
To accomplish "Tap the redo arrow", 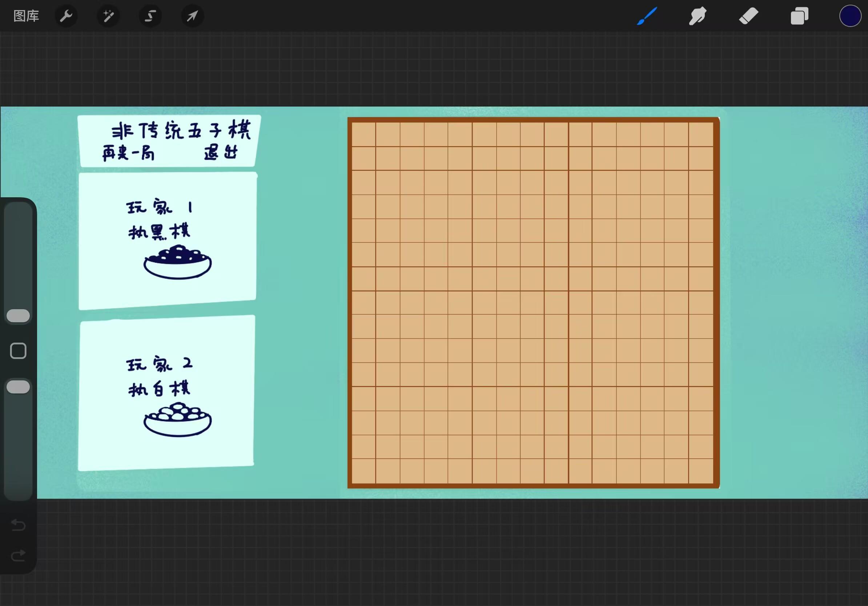I will (18, 555).
